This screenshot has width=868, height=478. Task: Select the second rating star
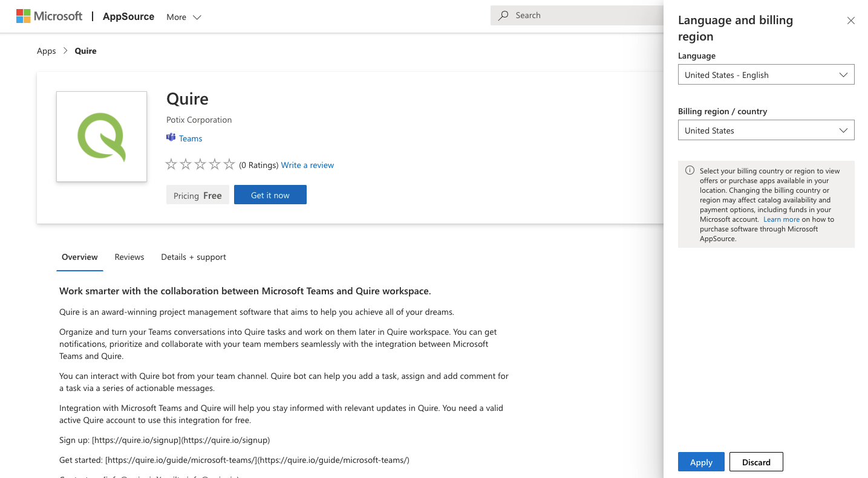(186, 164)
